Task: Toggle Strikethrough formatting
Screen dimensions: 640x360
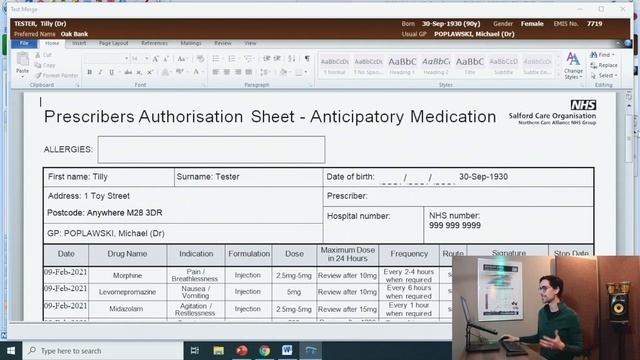Action: coord(128,72)
